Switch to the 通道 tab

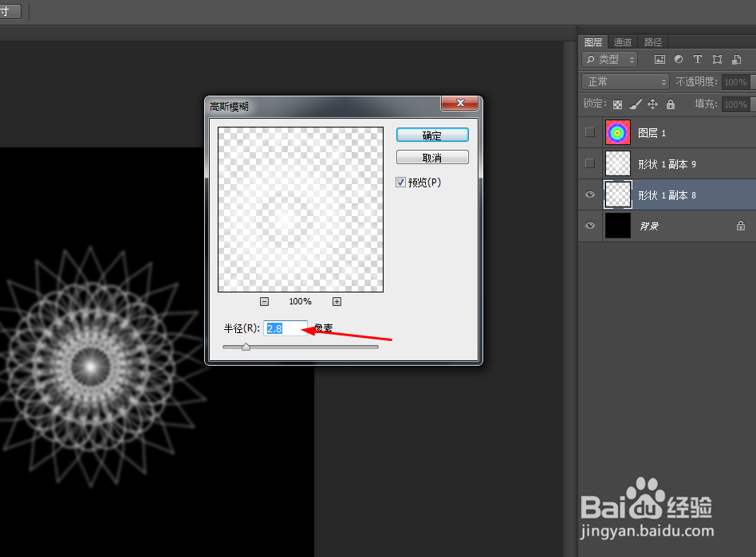tap(623, 42)
